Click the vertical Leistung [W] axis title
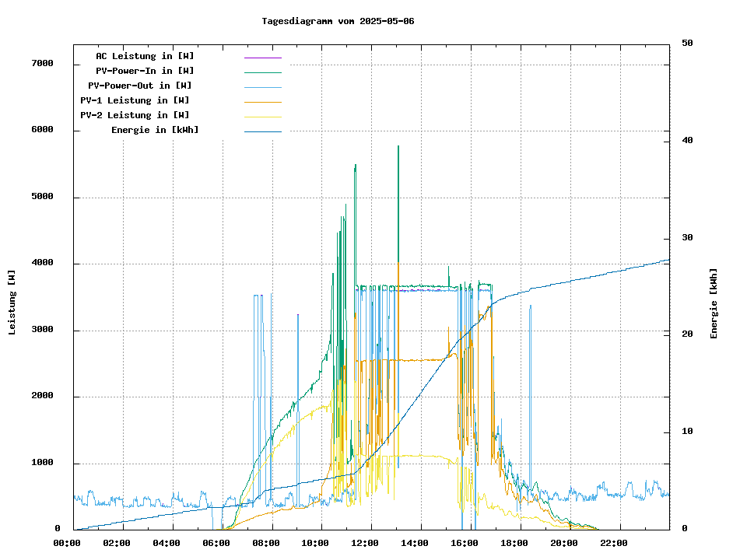 (12, 302)
